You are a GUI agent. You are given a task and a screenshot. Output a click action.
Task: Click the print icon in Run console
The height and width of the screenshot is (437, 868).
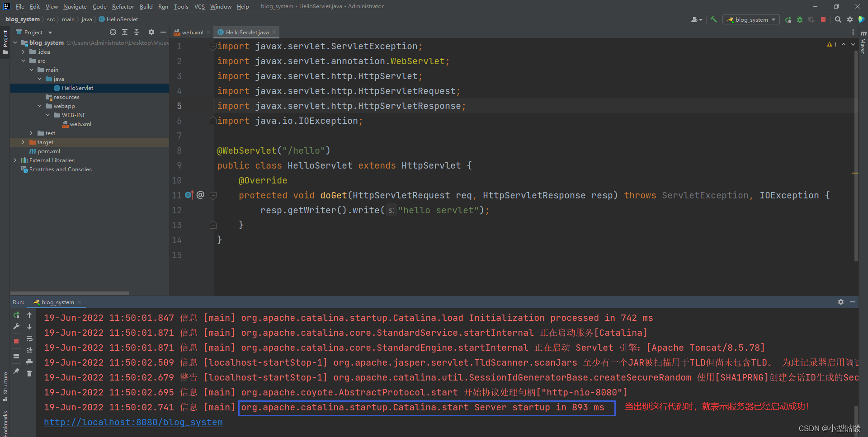coord(29,362)
